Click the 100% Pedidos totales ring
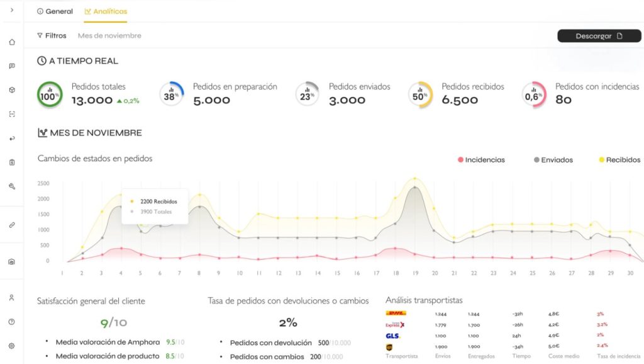The image size is (644, 364). coord(50,94)
